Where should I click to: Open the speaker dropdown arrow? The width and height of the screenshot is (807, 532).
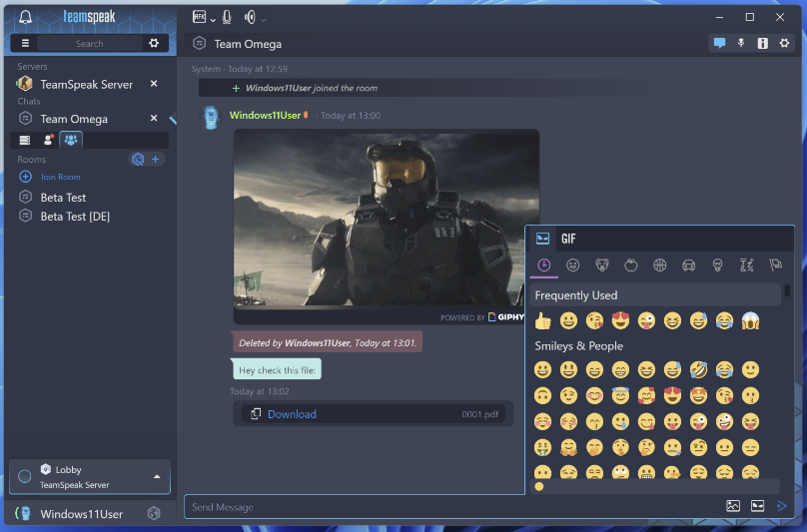264,20
